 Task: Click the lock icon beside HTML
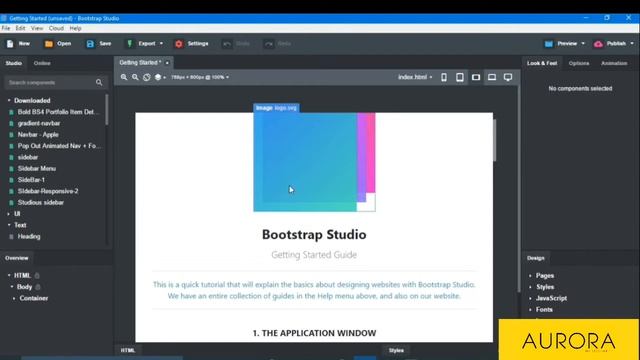[37, 276]
